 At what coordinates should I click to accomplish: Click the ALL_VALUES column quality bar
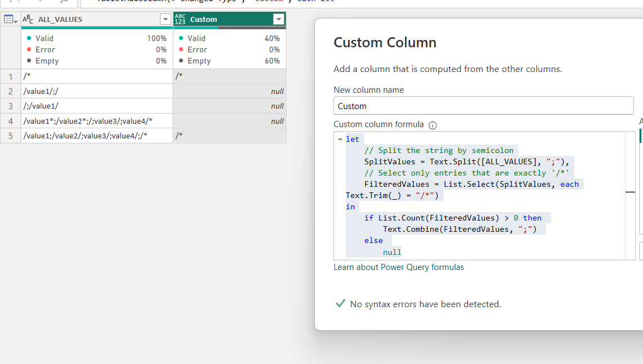[x=97, y=28]
